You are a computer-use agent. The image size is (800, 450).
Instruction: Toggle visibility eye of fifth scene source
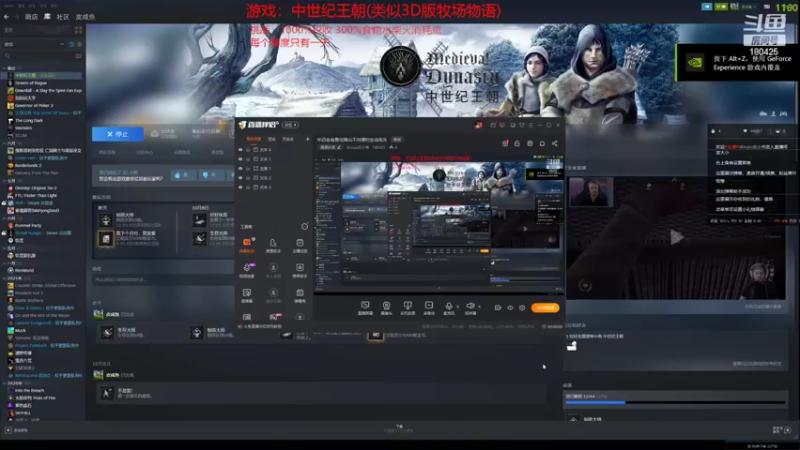click(x=240, y=187)
